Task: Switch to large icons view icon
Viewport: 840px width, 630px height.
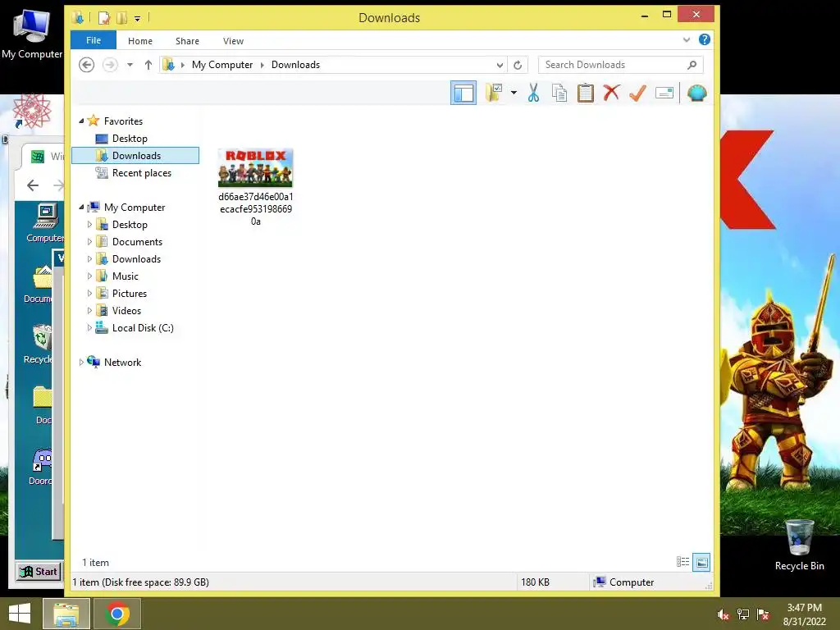Action: (x=701, y=562)
